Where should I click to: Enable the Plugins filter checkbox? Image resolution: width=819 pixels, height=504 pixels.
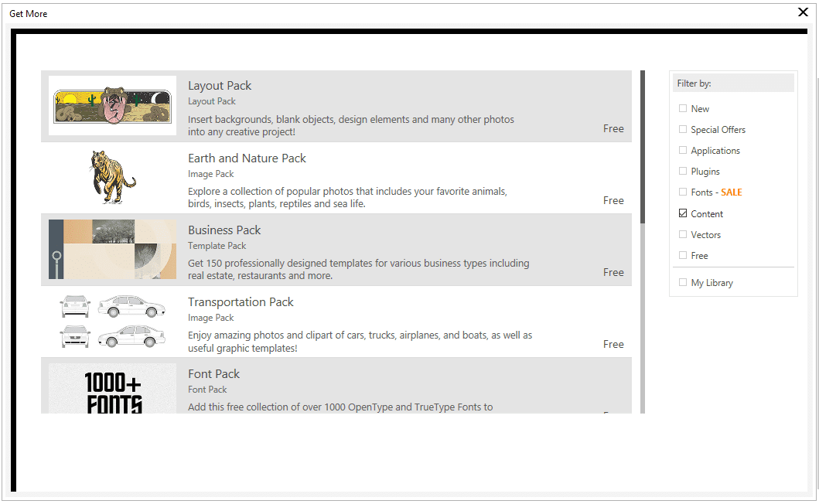pyautogui.click(x=683, y=172)
